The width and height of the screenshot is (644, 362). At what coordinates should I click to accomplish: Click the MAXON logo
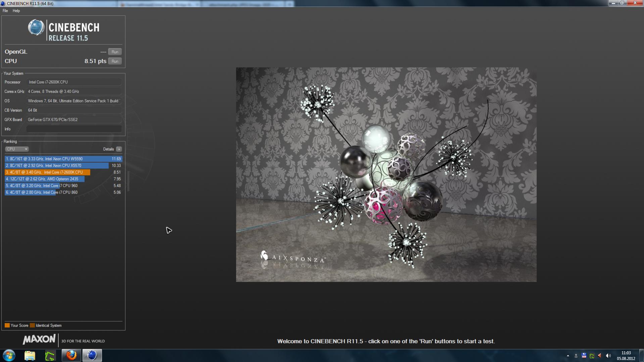[x=39, y=340]
